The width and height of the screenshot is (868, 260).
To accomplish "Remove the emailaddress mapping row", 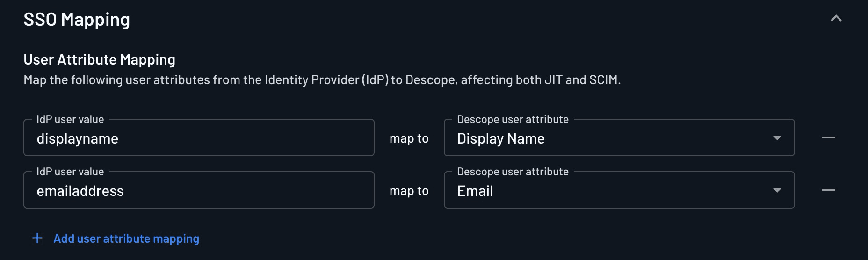I will click(x=828, y=190).
